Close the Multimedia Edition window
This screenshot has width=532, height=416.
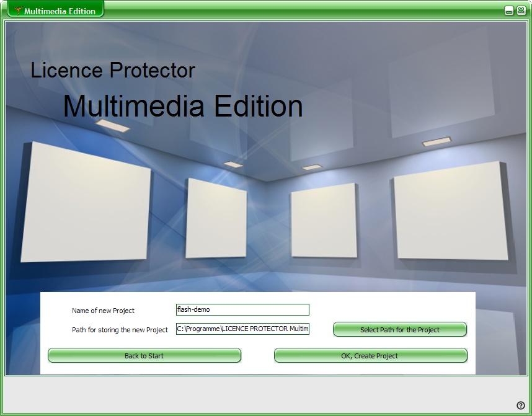coord(521,11)
